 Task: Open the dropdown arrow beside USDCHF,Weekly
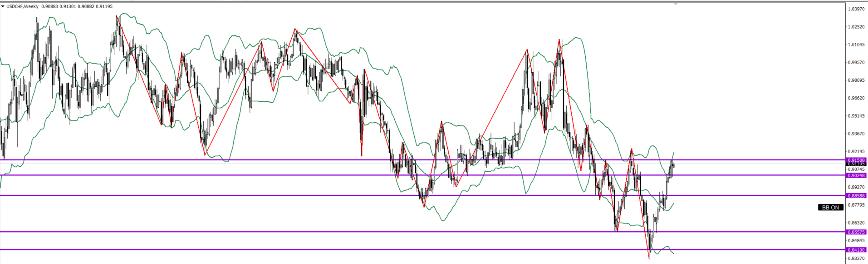[x=3, y=6]
